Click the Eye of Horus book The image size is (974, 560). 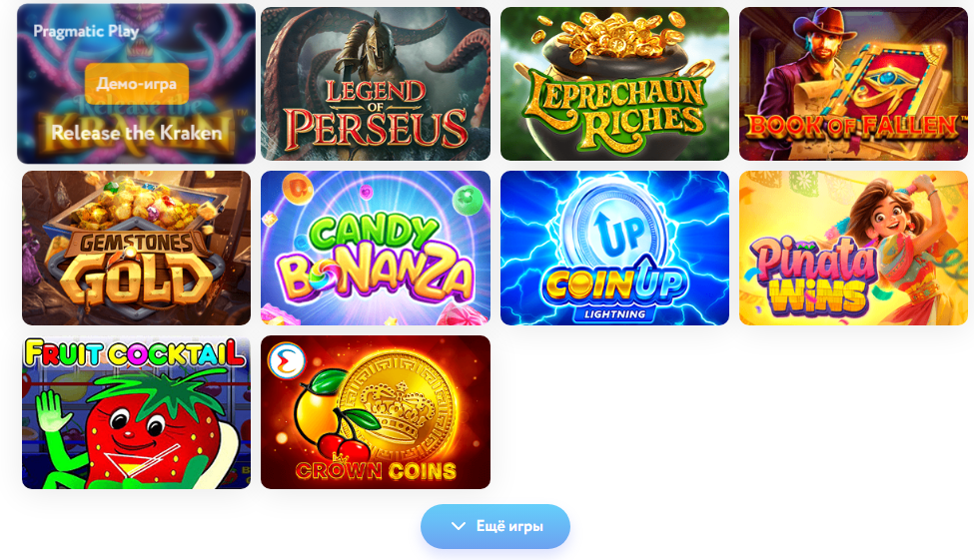pos(888,81)
